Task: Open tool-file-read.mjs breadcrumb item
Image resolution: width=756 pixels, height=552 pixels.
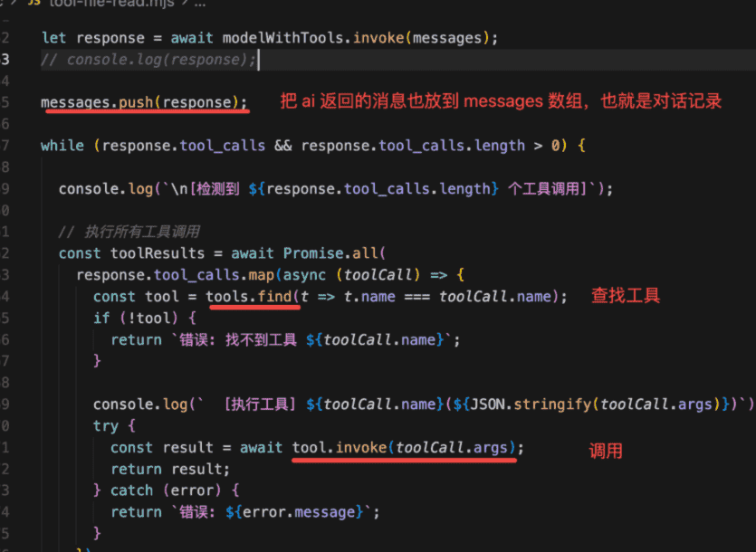Action: pos(107,4)
